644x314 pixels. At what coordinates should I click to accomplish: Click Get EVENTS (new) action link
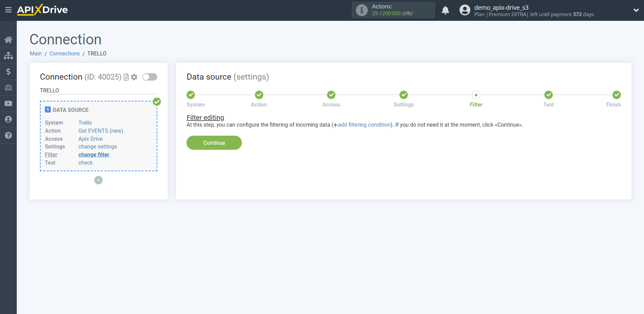pyautogui.click(x=101, y=131)
